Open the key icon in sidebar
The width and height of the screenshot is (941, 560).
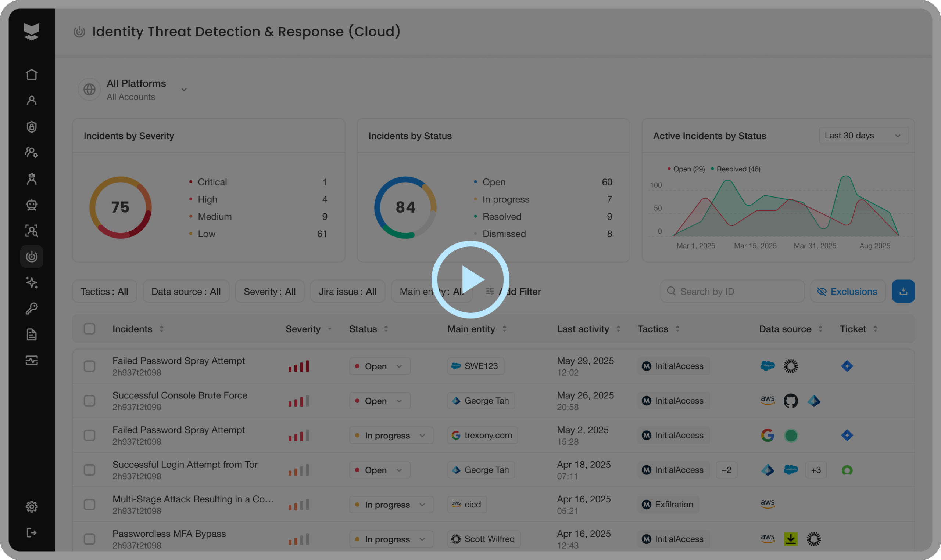32,309
